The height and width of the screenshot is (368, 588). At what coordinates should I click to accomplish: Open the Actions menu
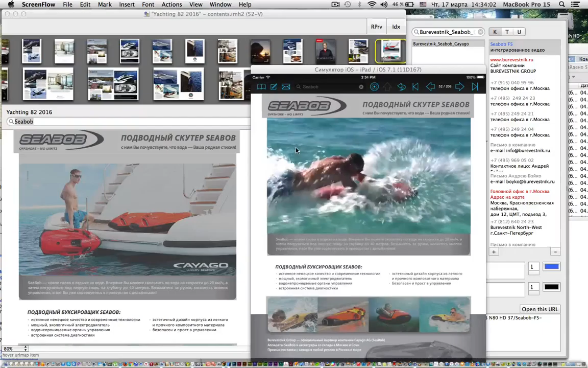(171, 5)
